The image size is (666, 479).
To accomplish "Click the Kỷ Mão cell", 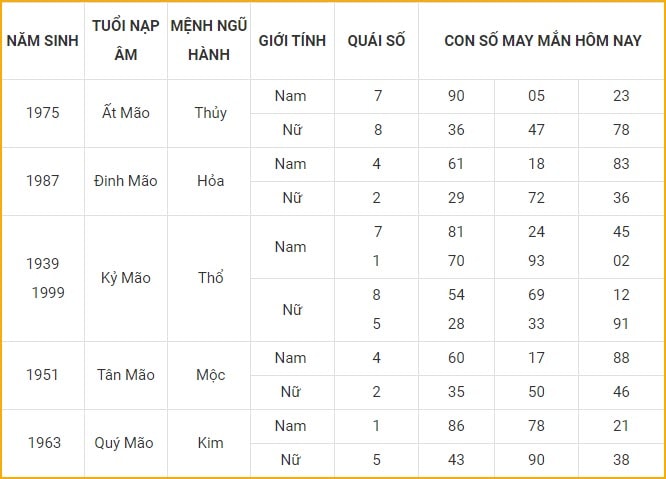I will pos(126,278).
